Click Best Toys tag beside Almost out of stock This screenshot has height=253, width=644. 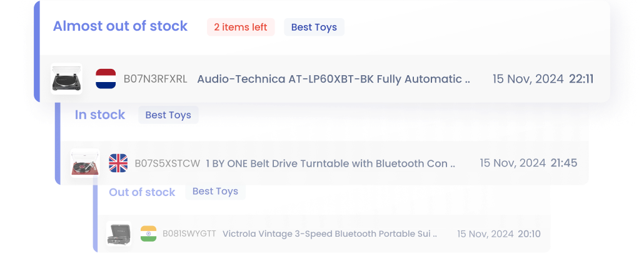(x=314, y=27)
